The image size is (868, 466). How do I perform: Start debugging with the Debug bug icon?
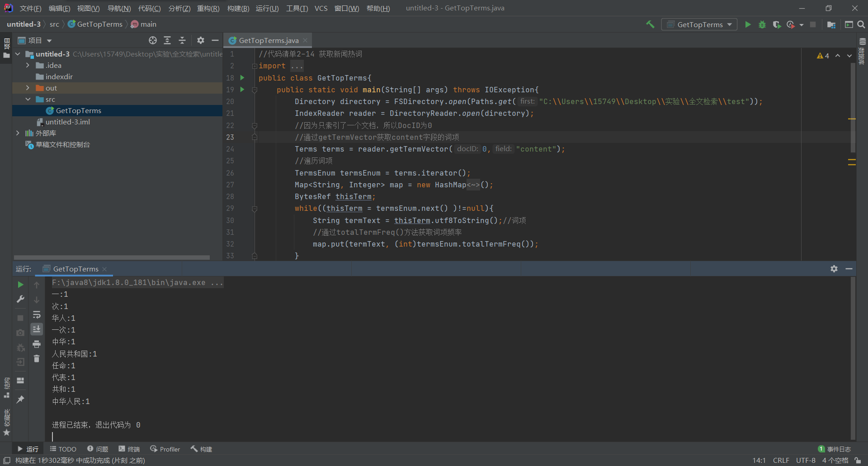point(762,24)
